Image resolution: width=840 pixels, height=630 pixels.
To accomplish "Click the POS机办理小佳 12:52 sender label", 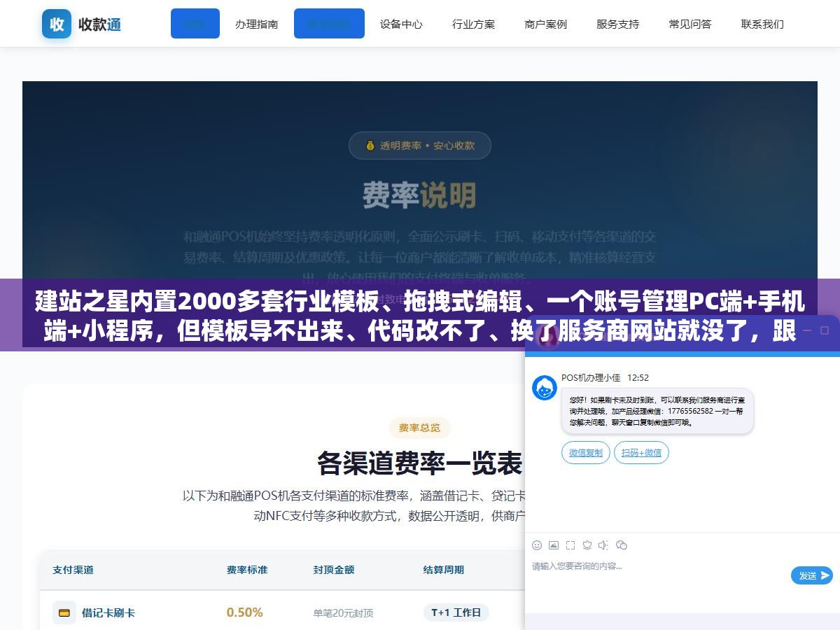I will (x=605, y=377).
